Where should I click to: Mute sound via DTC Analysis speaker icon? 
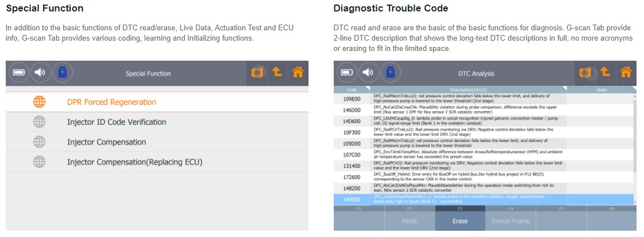(368, 73)
